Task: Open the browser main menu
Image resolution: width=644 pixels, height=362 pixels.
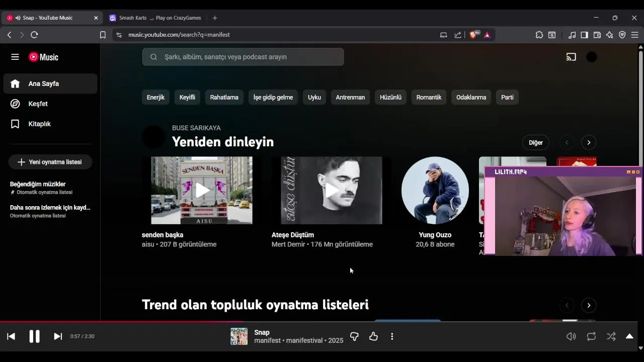Action: click(635, 35)
